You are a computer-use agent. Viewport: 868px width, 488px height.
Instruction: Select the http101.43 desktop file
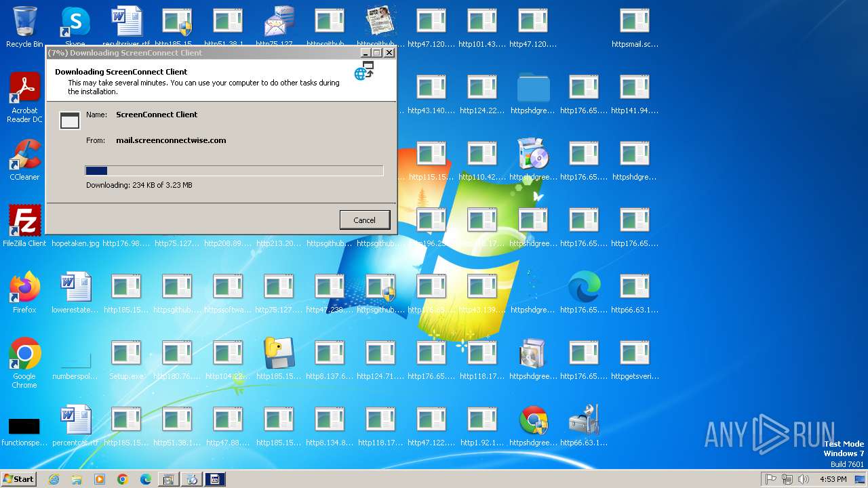(x=482, y=27)
